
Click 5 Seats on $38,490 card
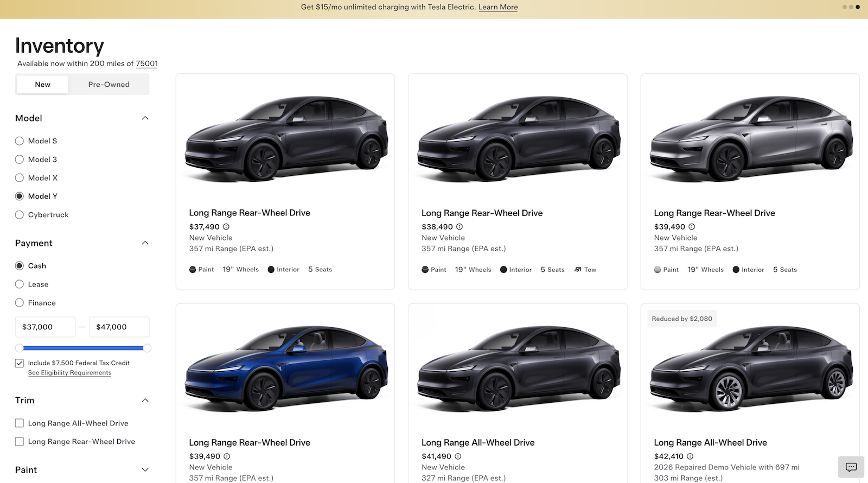(x=552, y=270)
